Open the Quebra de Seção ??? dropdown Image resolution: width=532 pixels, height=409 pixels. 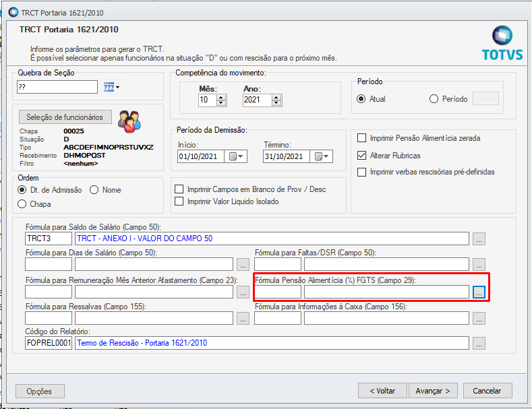[112, 87]
